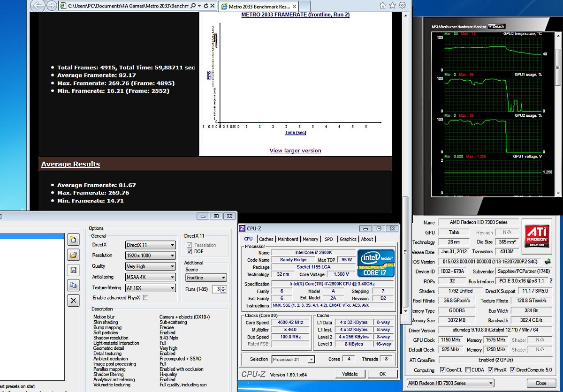The width and height of the screenshot is (563, 392).
Task: Open the Texture filtering dropdown
Action: point(151,288)
